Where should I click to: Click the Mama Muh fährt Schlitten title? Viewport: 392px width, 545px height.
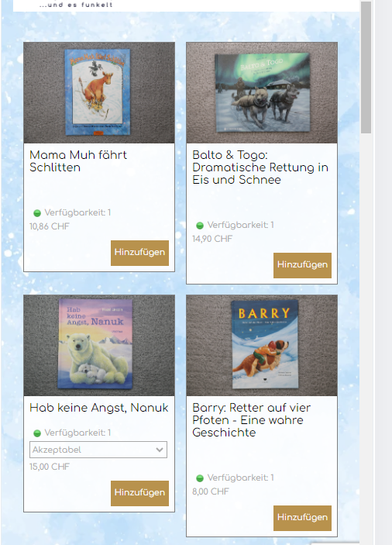point(78,161)
